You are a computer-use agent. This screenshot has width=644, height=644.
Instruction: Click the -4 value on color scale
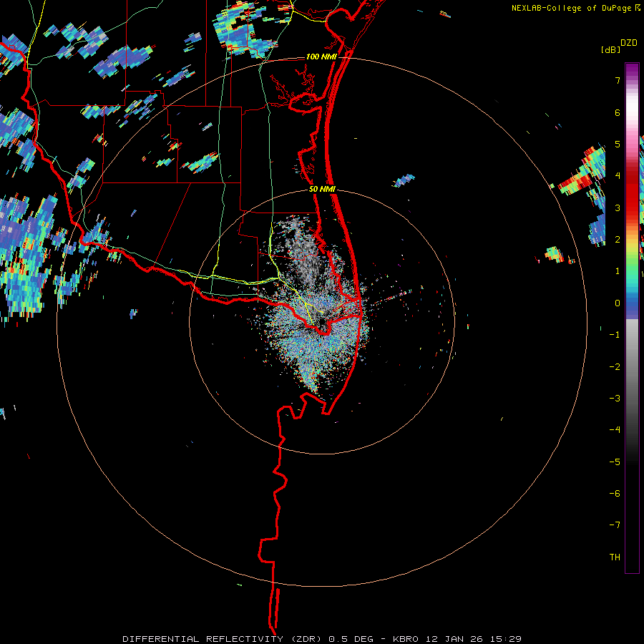coord(615,430)
